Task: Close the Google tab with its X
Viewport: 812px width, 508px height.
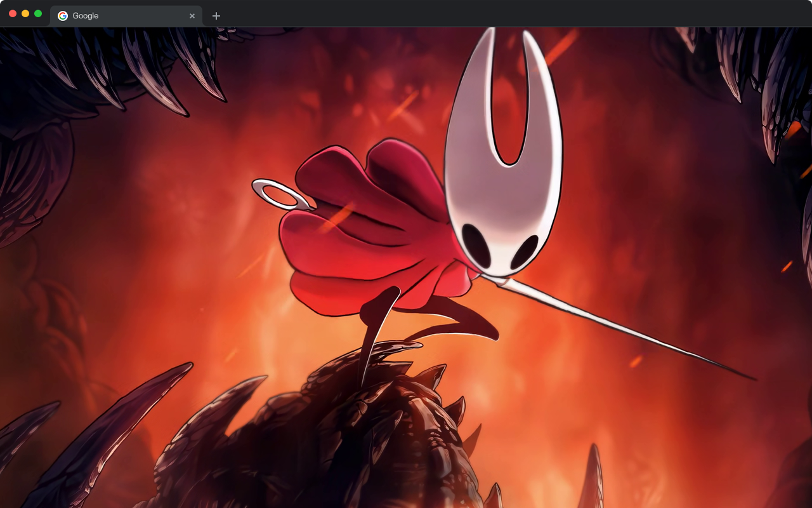Action: pyautogui.click(x=192, y=16)
